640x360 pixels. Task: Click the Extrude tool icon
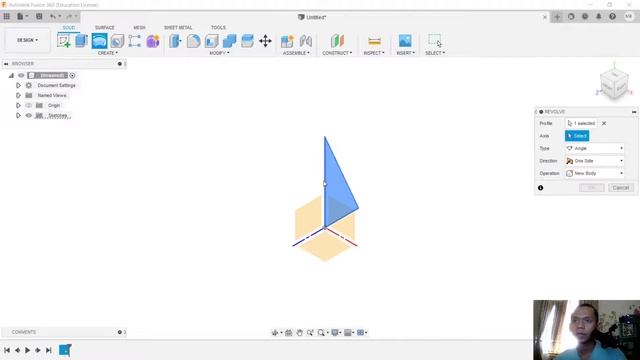[x=82, y=41]
